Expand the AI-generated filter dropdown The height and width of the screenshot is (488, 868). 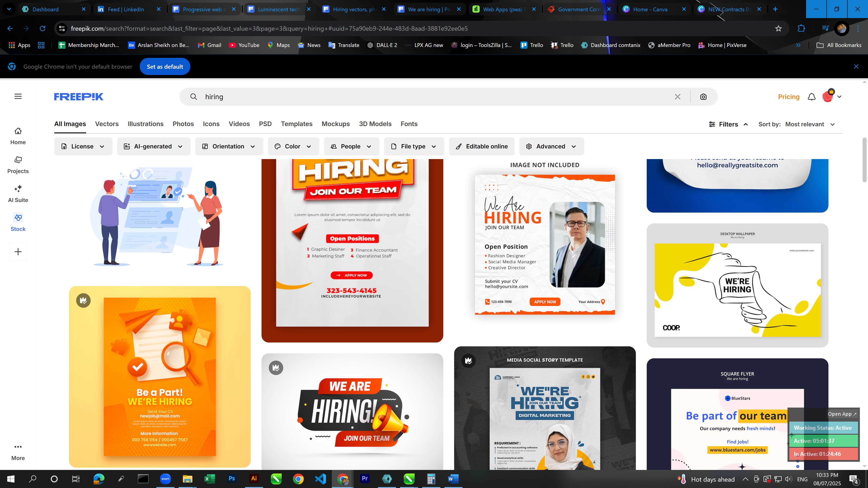coord(154,146)
